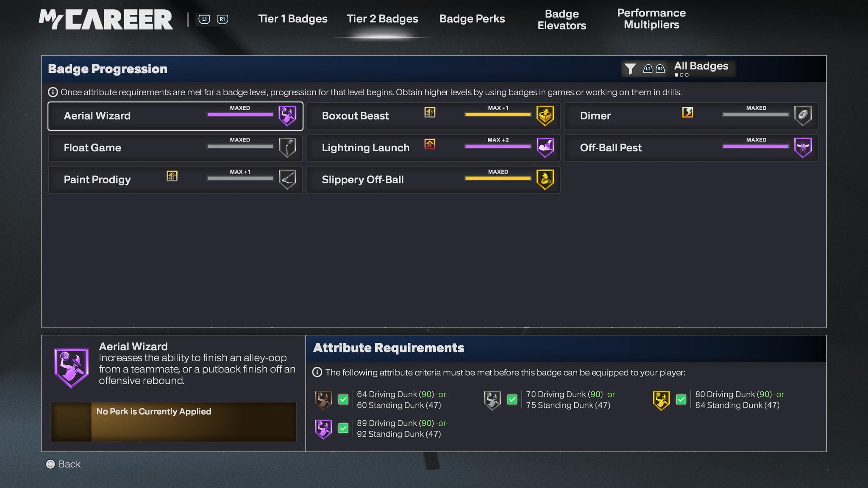Click the Dimer silver badge icon
Image resolution: width=868 pixels, height=488 pixels.
click(803, 116)
